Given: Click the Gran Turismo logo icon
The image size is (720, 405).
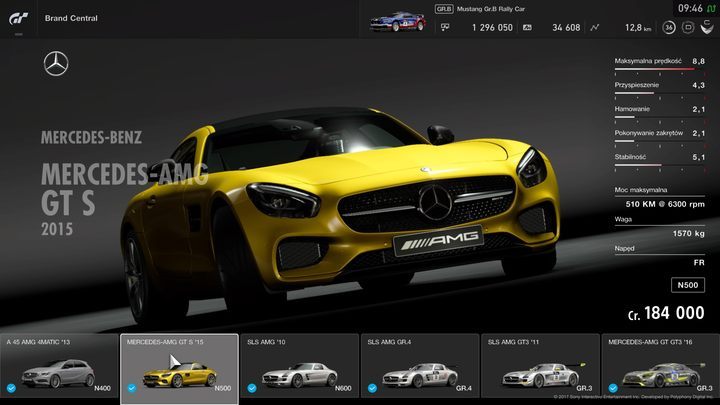Looking at the screenshot, I should [x=19, y=18].
